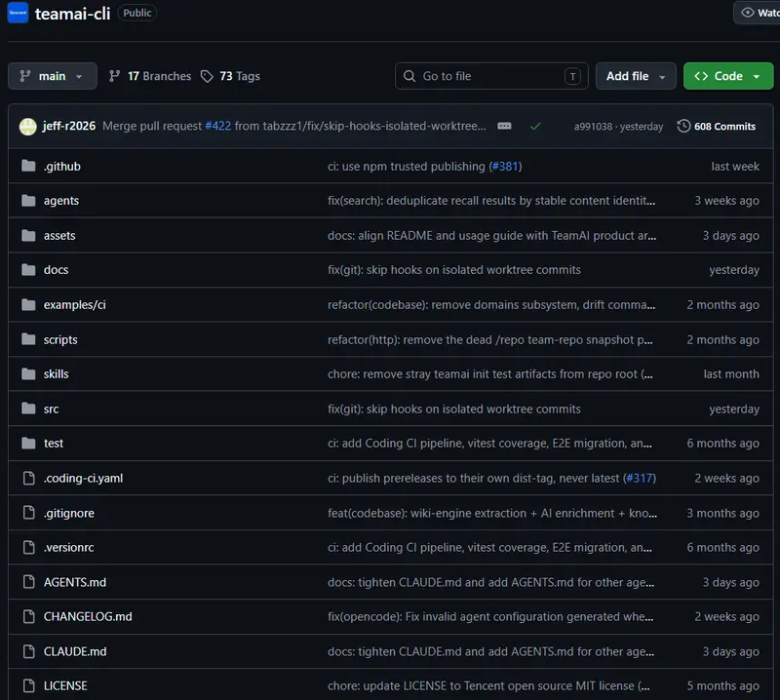
Task: Open the Add file dropdown
Action: [636, 76]
